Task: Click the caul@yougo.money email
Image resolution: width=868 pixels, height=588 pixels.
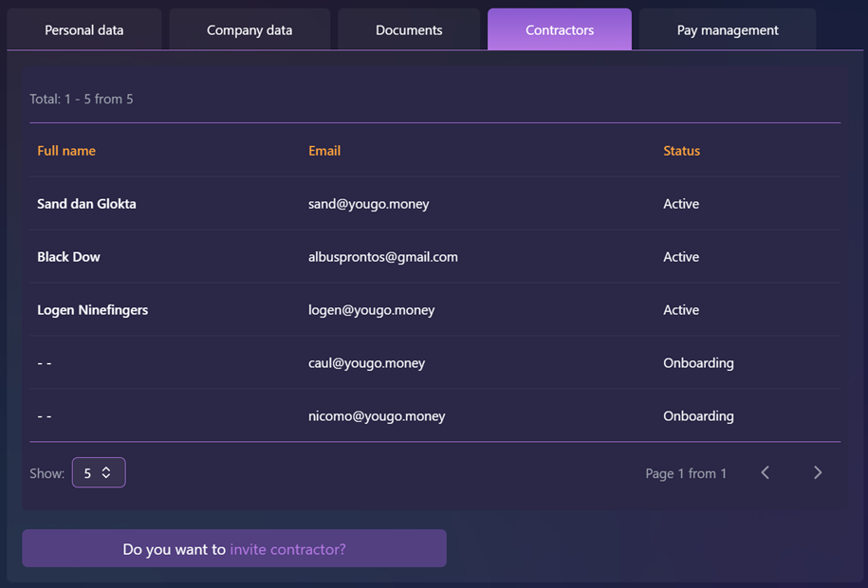Action: (x=366, y=363)
